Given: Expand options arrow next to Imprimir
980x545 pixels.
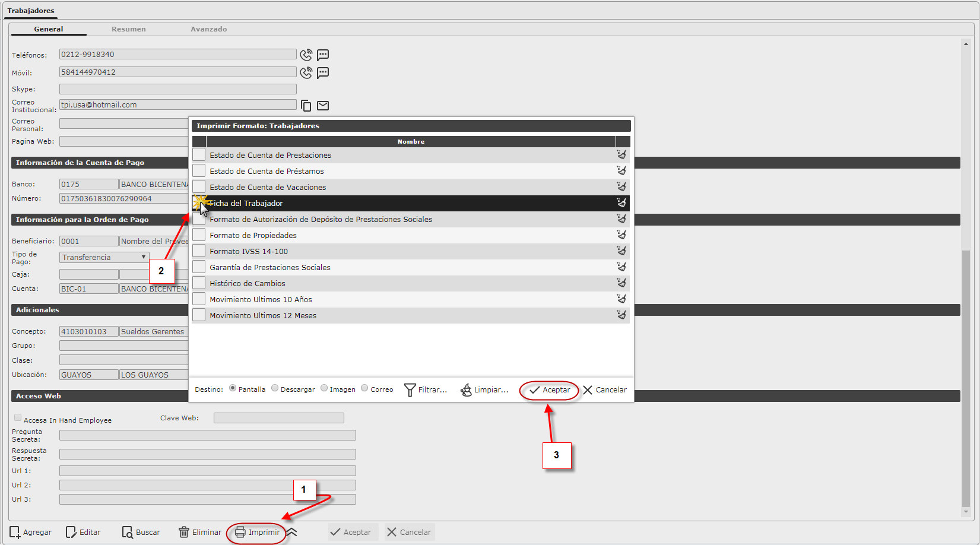Looking at the screenshot, I should [x=292, y=533].
